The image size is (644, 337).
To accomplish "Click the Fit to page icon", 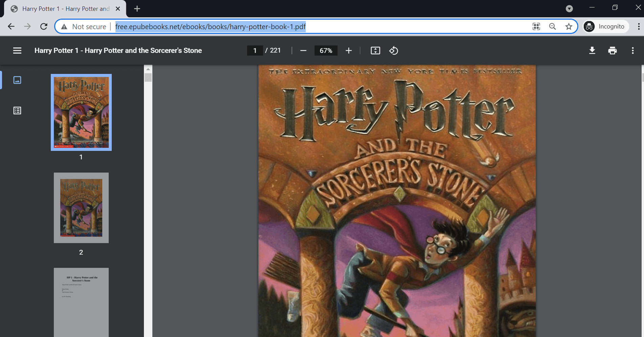I will point(375,51).
